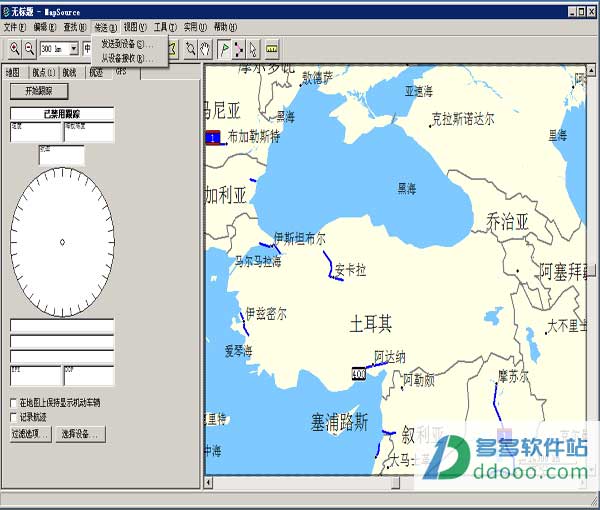
Task: Choose 从设备接收 menu entry
Action: coord(129,59)
